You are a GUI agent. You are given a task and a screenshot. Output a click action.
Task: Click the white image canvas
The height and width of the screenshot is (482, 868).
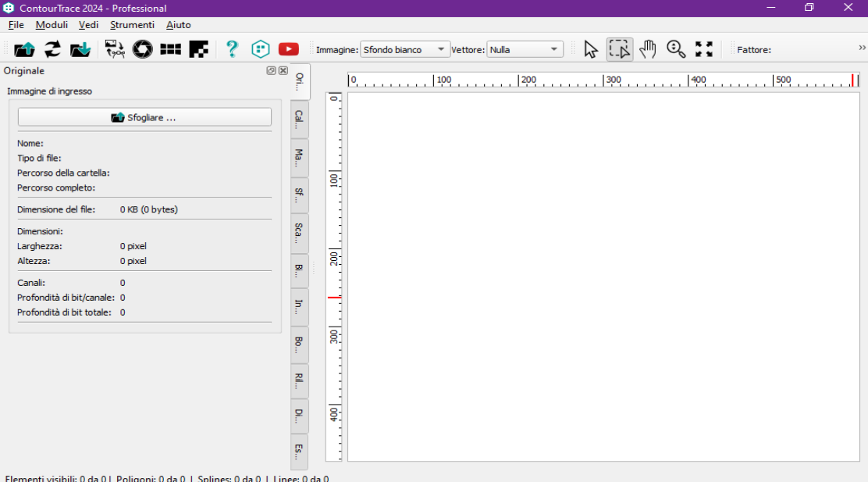603,277
